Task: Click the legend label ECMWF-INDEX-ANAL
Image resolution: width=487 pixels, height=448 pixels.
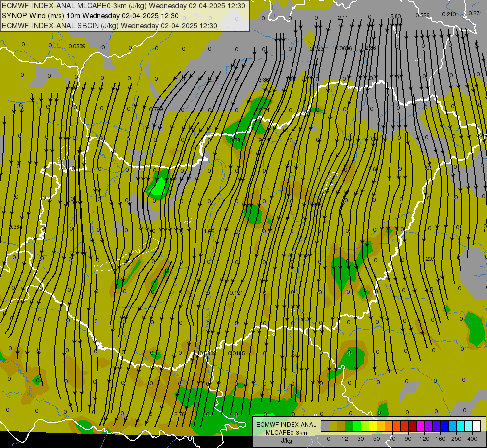Action: (x=287, y=425)
